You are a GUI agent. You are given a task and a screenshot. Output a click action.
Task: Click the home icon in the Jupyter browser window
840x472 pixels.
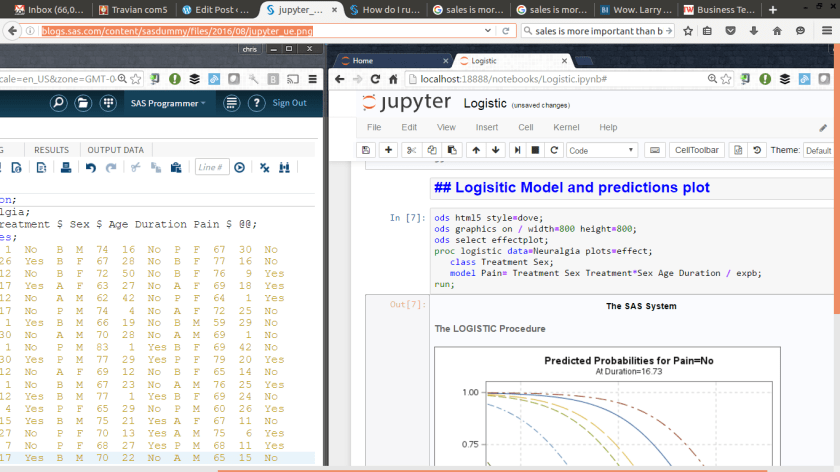tap(393, 79)
